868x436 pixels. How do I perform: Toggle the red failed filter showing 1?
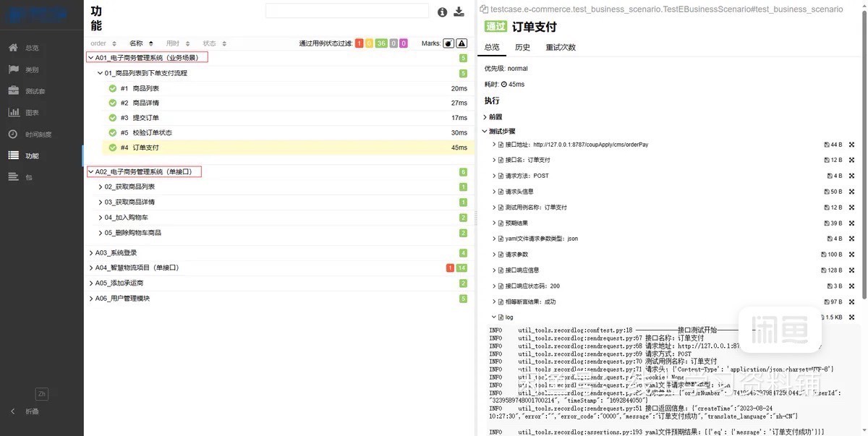pyautogui.click(x=359, y=43)
